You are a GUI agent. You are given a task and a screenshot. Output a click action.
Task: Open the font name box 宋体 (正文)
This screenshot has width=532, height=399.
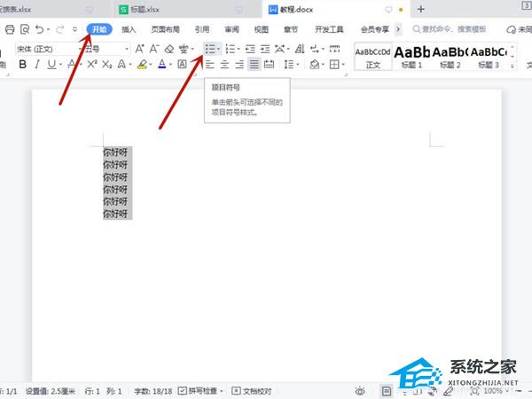(48, 49)
